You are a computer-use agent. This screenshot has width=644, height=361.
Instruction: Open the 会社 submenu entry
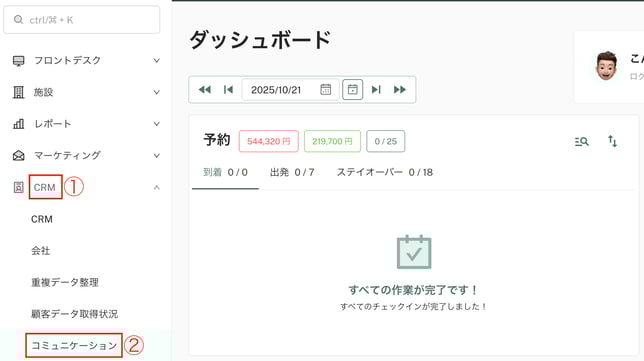click(41, 251)
